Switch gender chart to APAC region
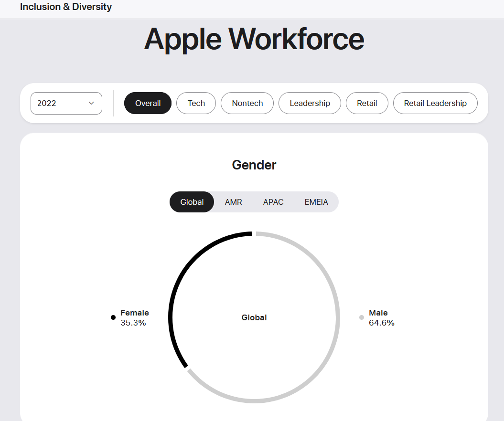 coord(273,202)
